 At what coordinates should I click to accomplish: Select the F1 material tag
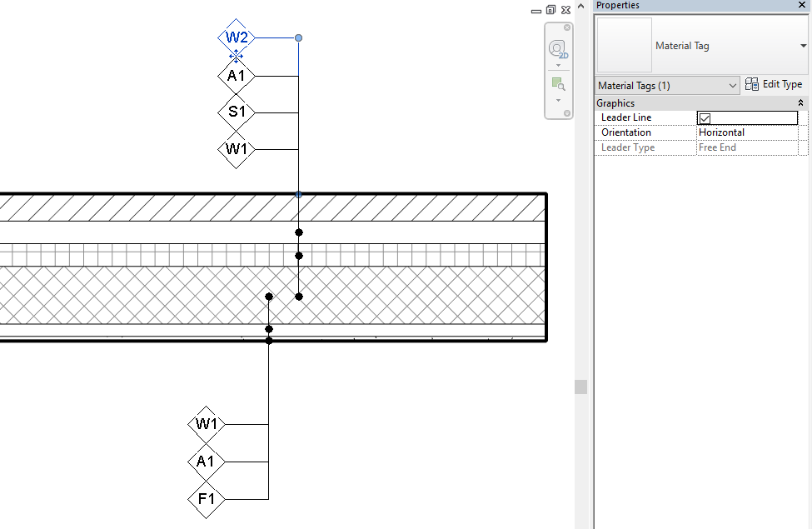tap(206, 500)
